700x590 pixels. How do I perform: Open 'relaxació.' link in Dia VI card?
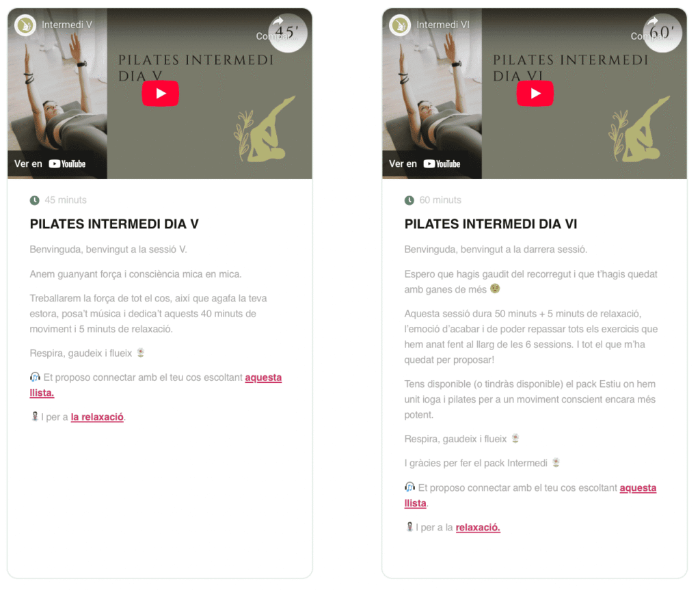click(478, 528)
